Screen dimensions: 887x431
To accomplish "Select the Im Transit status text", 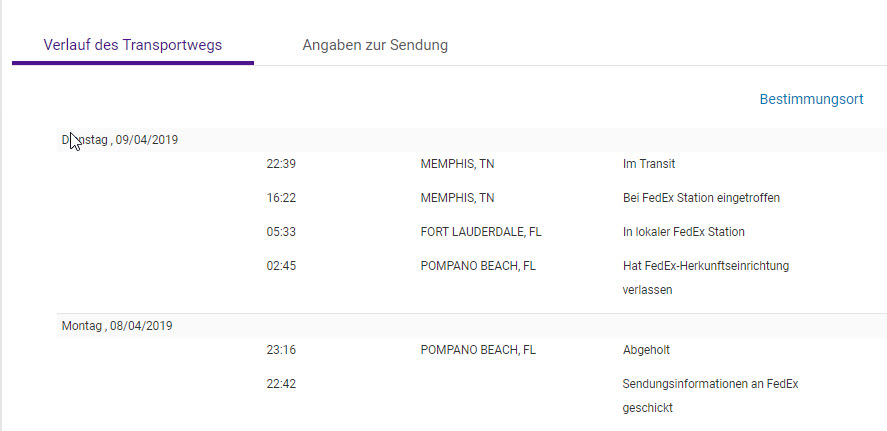I will [649, 164].
